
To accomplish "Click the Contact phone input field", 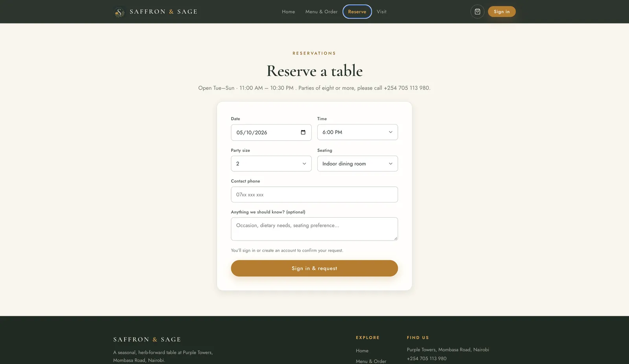I will [314, 195].
